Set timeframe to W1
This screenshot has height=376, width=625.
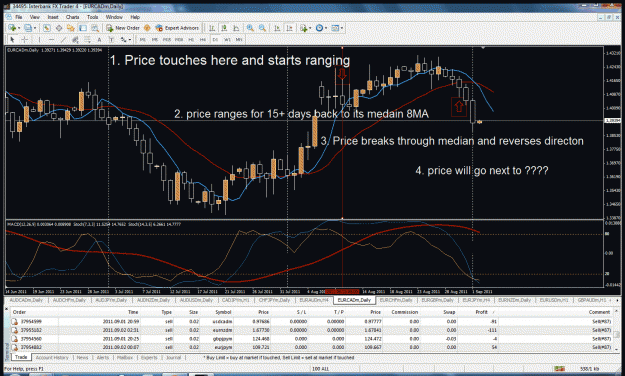click(x=227, y=39)
